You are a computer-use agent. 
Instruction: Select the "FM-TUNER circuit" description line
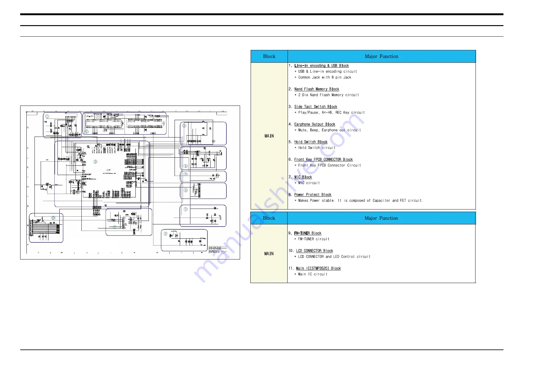click(x=314, y=239)
